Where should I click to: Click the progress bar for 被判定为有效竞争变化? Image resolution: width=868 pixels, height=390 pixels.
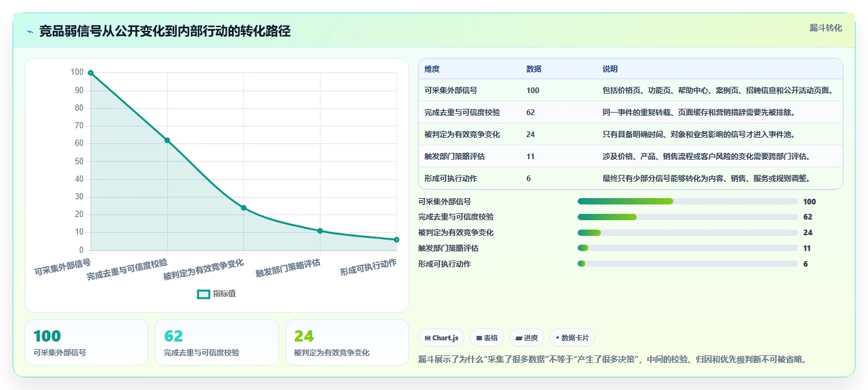[688, 233]
